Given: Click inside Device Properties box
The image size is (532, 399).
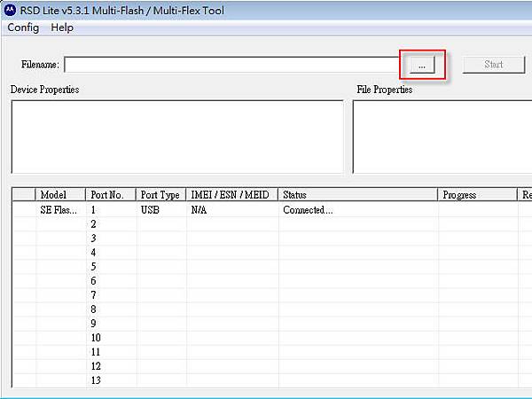Looking at the screenshot, I should 177,137.
